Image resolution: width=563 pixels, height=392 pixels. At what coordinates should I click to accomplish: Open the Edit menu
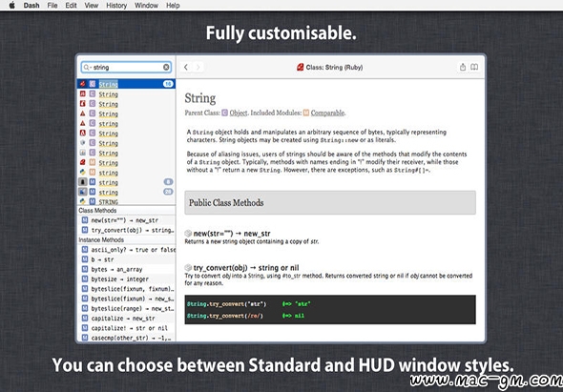[x=71, y=6]
